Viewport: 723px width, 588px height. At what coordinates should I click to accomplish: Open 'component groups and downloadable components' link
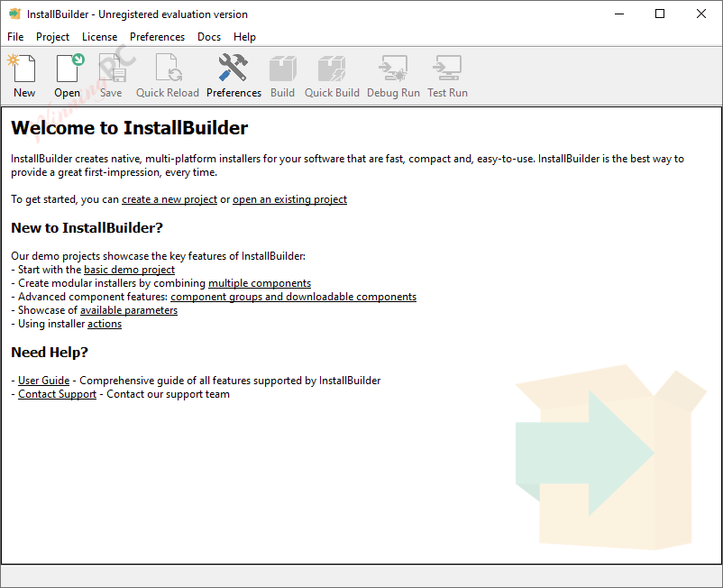click(x=293, y=297)
